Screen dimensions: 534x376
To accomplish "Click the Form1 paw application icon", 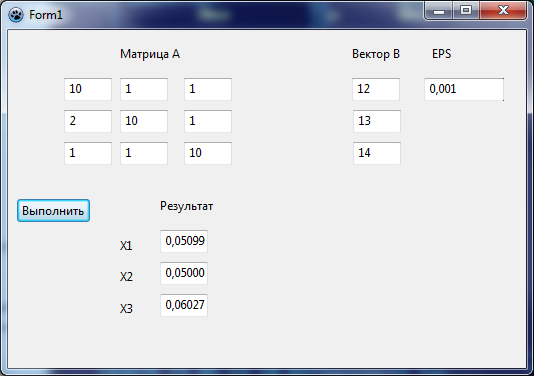I will [16, 15].
